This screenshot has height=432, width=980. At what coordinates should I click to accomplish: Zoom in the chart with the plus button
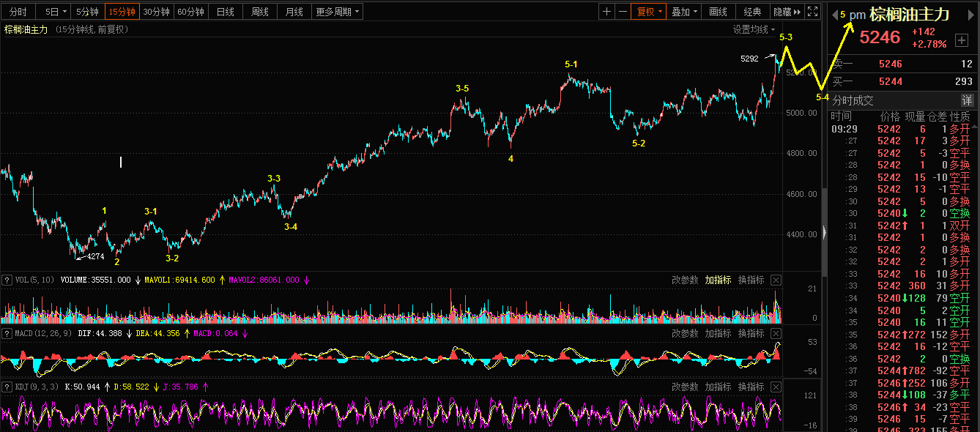click(606, 12)
